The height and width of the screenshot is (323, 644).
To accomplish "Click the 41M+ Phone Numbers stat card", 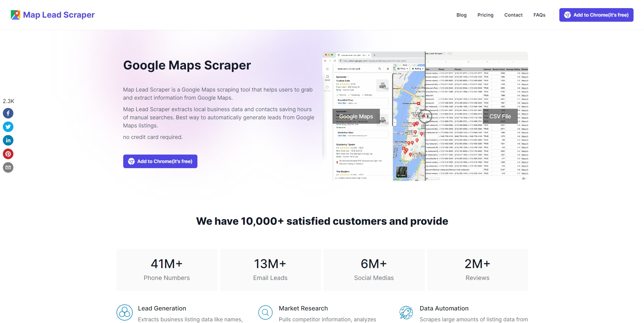I will pyautogui.click(x=167, y=270).
